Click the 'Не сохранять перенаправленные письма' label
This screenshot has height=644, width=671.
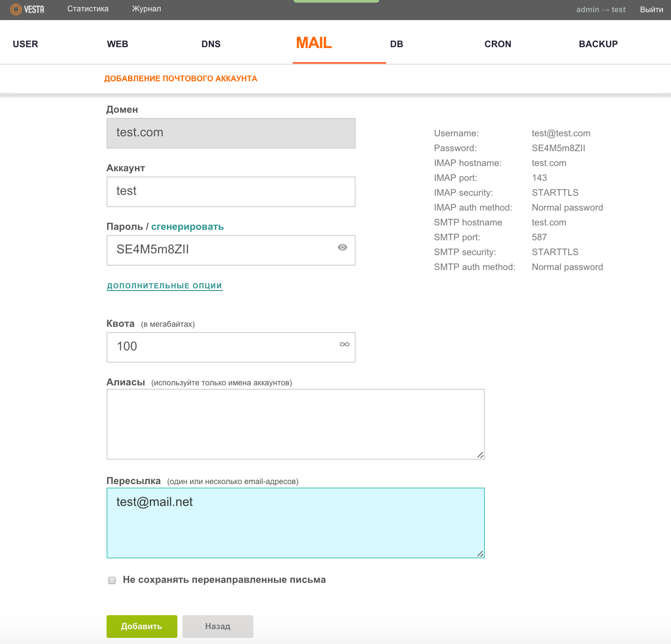224,580
